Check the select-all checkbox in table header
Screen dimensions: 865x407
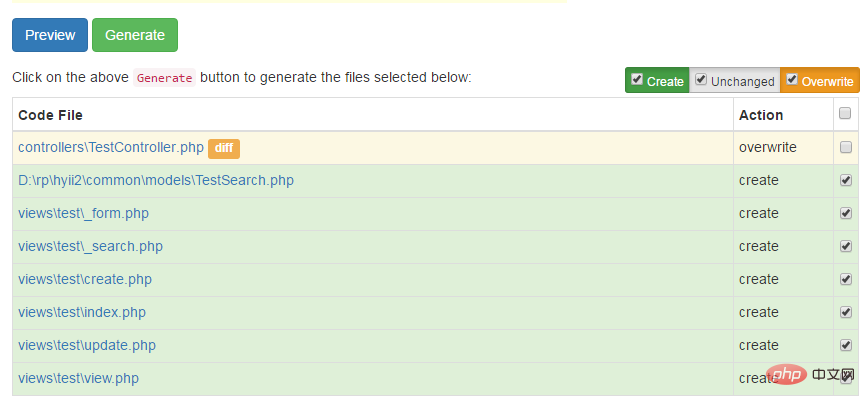pos(846,113)
